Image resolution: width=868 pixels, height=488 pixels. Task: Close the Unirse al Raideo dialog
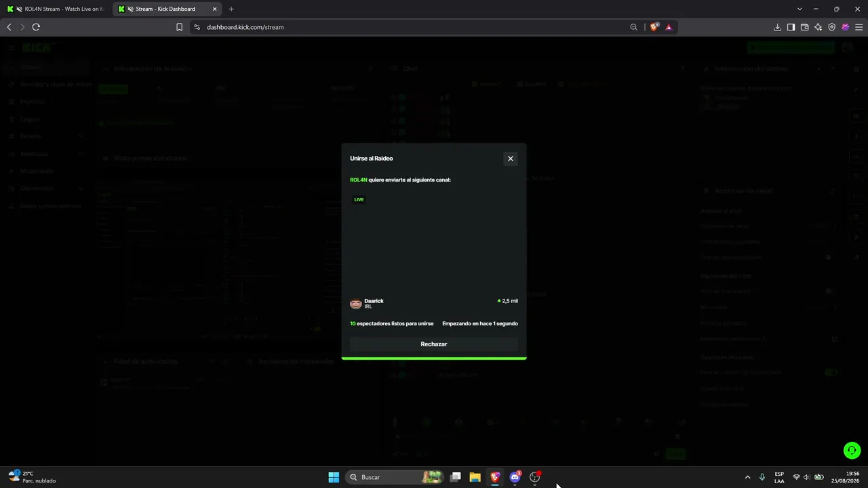coord(511,159)
